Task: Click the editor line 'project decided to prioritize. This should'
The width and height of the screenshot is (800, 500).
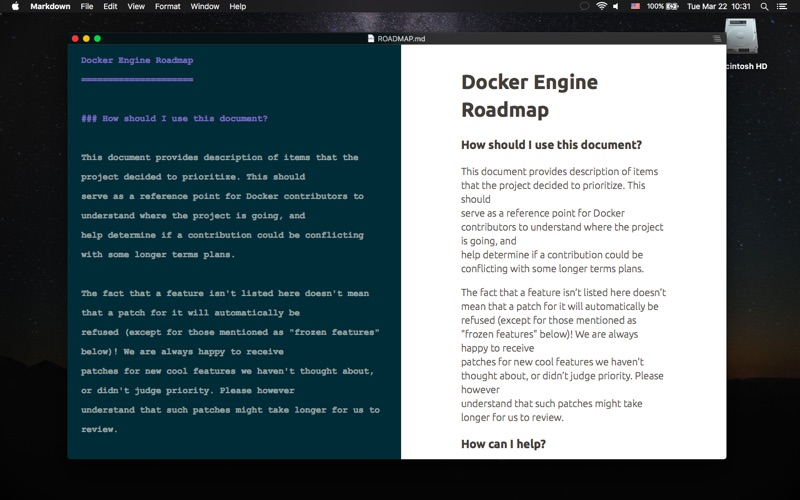Action: [x=193, y=177]
